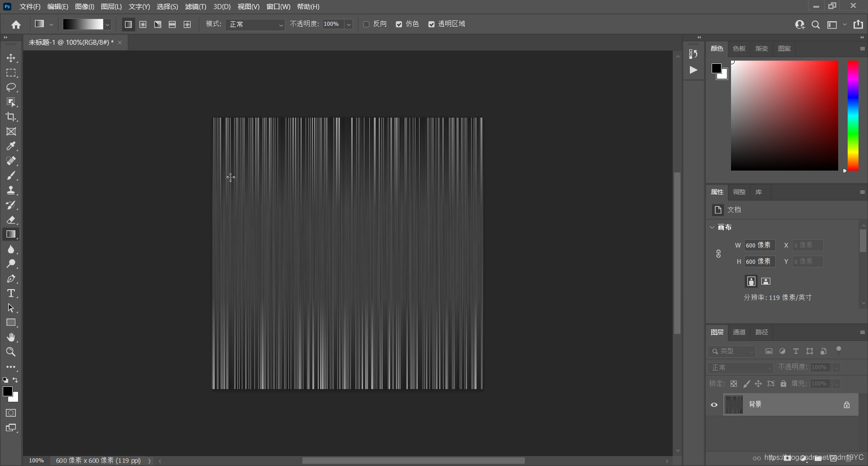Select the Hand tool

click(11, 338)
